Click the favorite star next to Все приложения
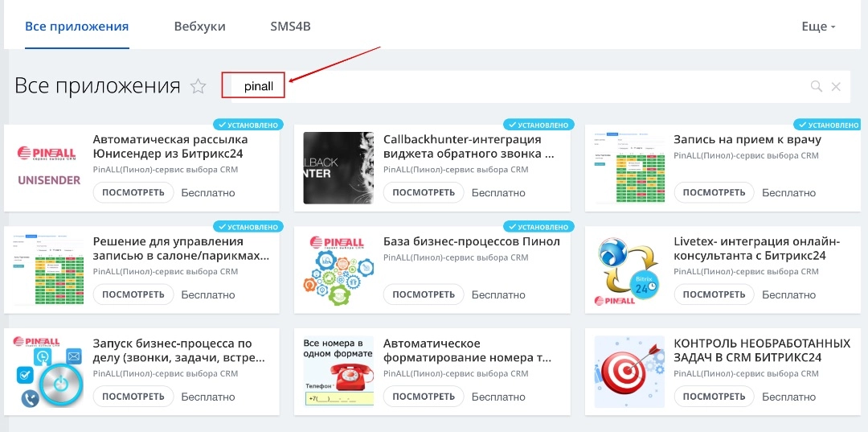The width and height of the screenshot is (868, 432). tap(198, 87)
